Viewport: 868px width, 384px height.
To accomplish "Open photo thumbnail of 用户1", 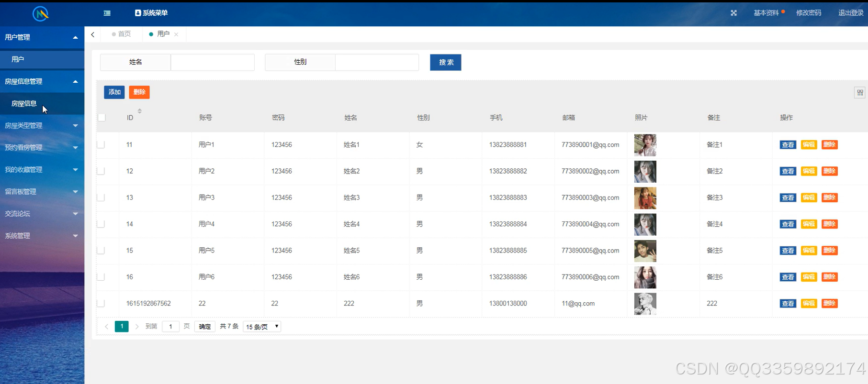I will pos(645,145).
